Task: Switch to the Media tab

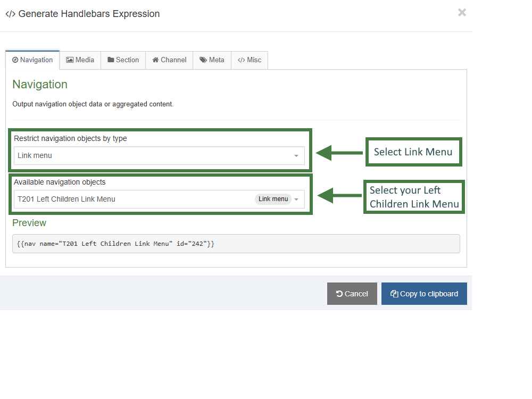Action: [x=80, y=60]
